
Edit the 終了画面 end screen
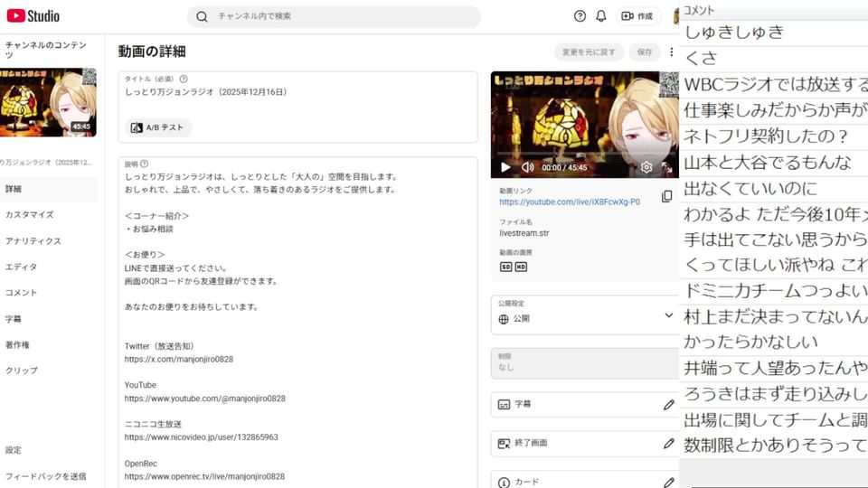point(668,444)
